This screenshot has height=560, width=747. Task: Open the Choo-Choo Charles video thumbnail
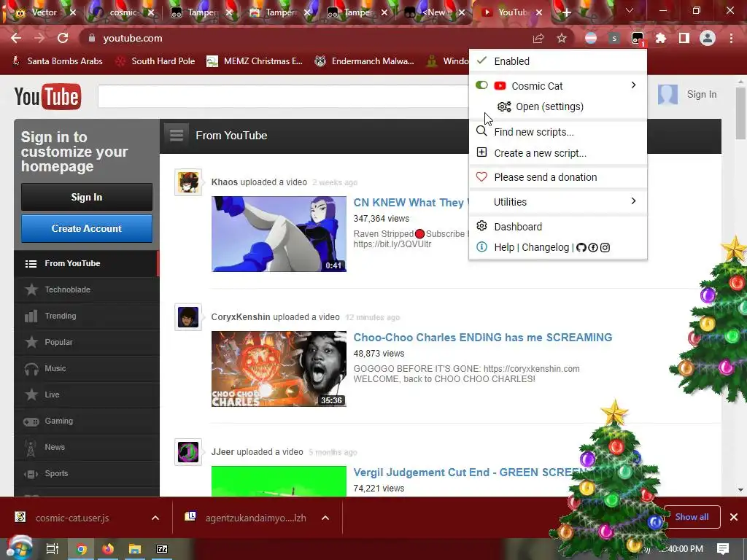pyautogui.click(x=279, y=369)
